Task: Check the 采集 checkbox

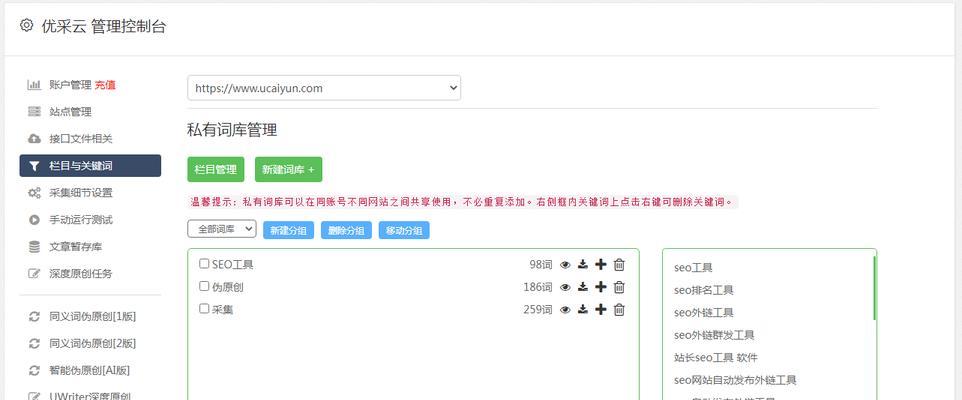Action: click(204, 309)
